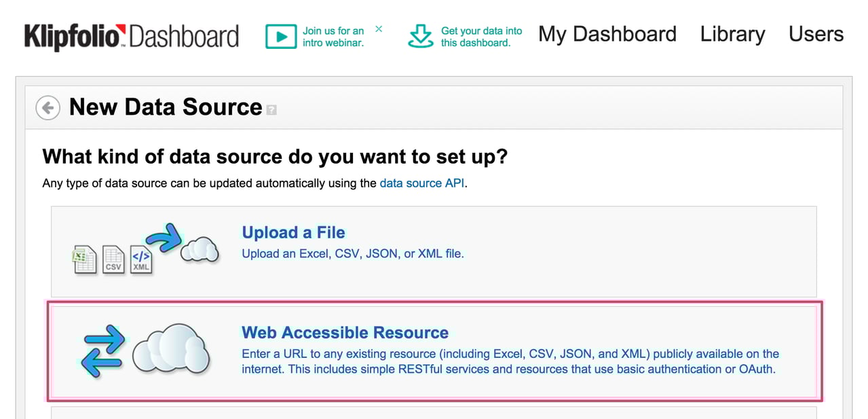This screenshot has width=868, height=419.
Task: Click the help question mark icon after the title
Action: [271, 109]
